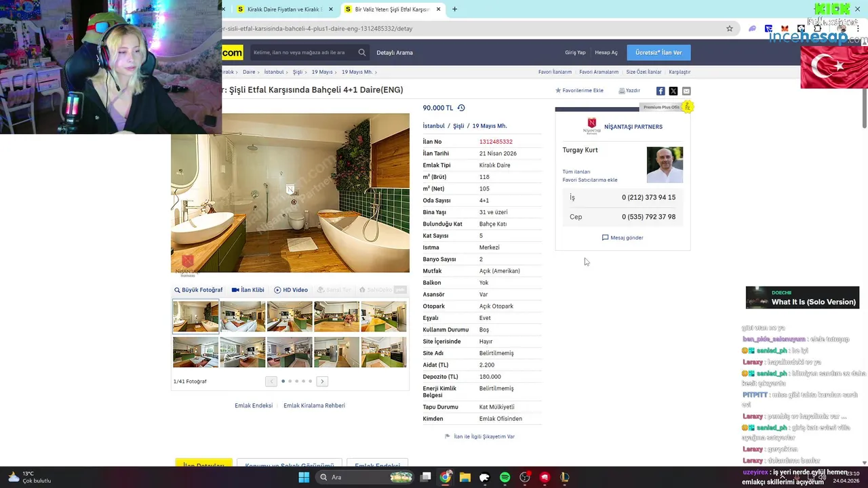
Task: Open Nişantaşı Partners store link
Action: (633, 127)
